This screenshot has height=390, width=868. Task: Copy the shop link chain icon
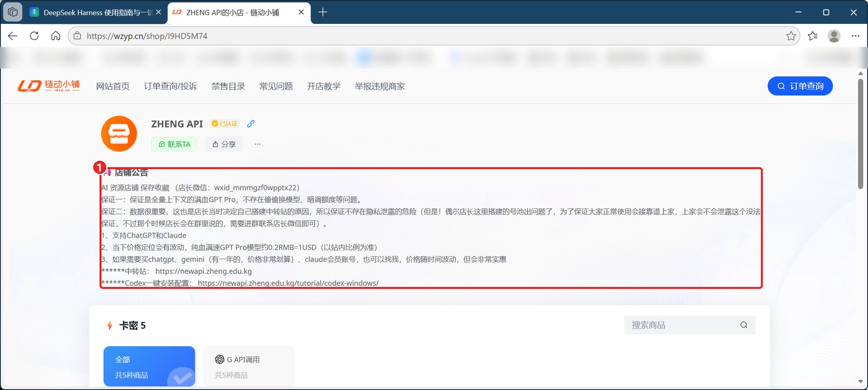tap(251, 124)
